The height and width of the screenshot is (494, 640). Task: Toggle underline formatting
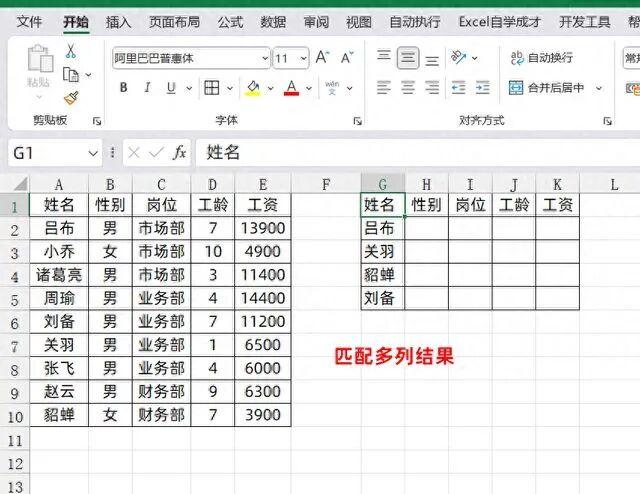171,88
